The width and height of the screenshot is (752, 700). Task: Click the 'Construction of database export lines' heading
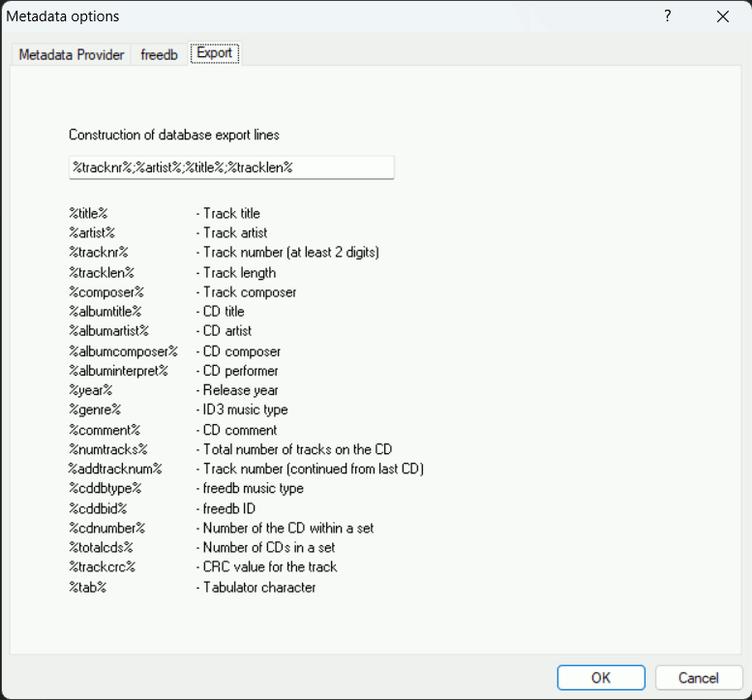coord(174,135)
